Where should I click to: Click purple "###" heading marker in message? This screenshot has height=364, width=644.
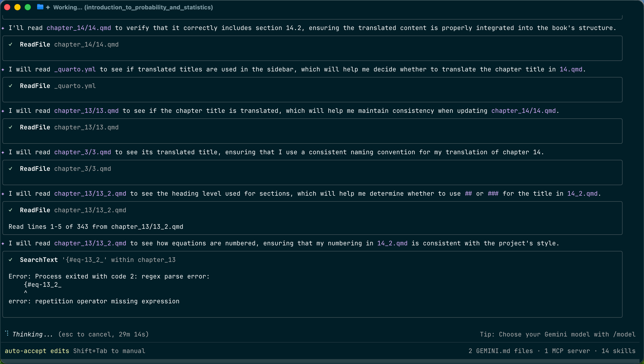(x=493, y=193)
